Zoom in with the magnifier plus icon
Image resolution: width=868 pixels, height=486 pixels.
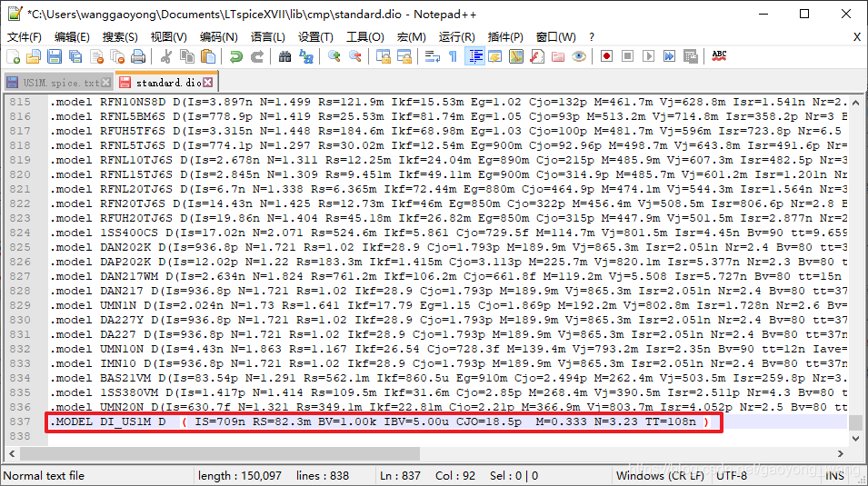click(334, 56)
